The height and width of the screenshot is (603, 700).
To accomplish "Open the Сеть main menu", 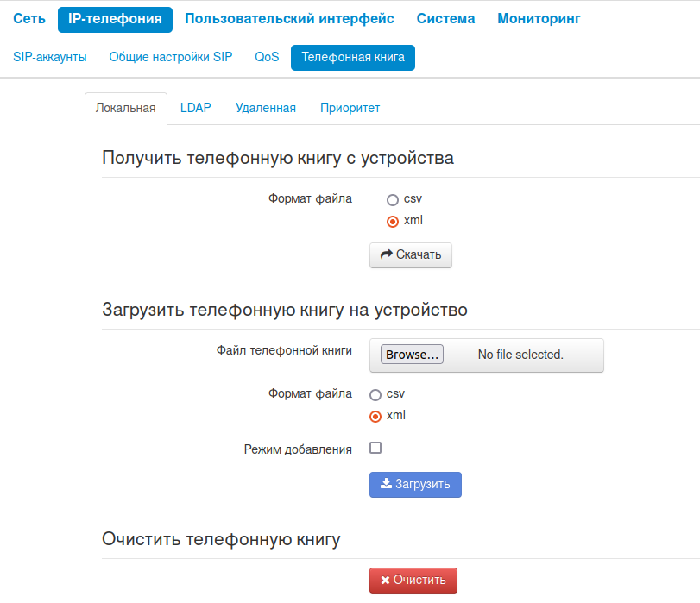I will click(x=29, y=19).
